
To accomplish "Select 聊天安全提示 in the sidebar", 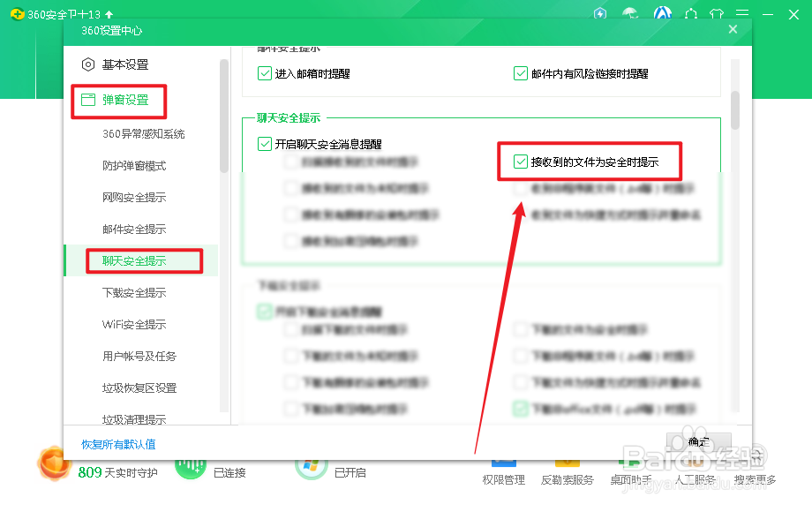I will coord(134,261).
